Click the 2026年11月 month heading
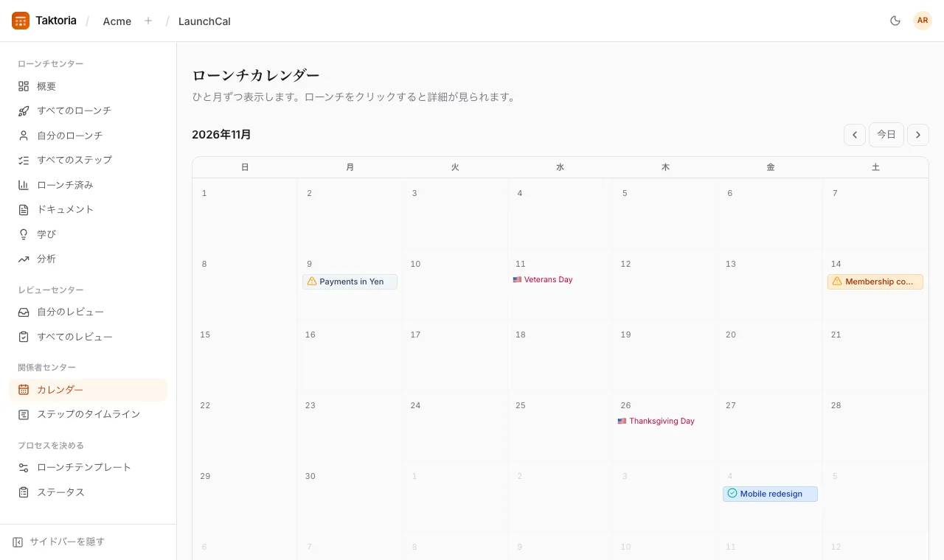Screen dimensions: 944x560 [x=221, y=135]
